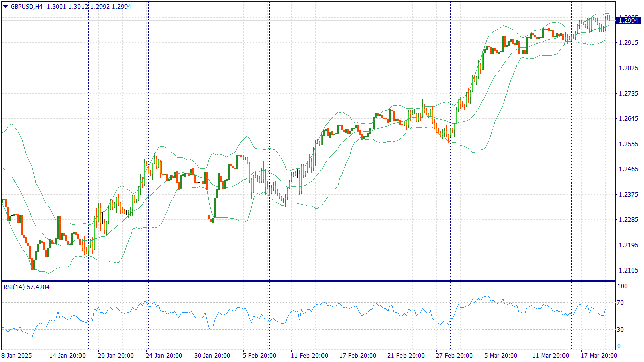Click the 1.2645 price scale label
The height and width of the screenshot is (362, 644).
629,119
